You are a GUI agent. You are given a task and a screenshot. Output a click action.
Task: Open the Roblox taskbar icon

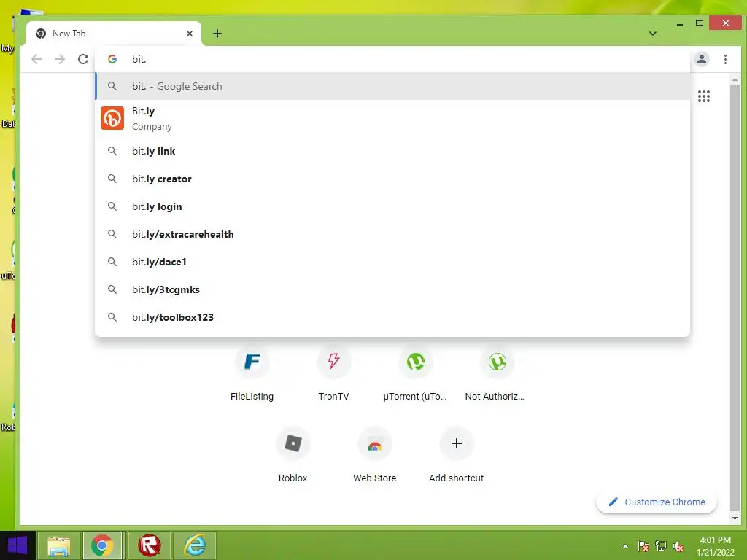149,545
